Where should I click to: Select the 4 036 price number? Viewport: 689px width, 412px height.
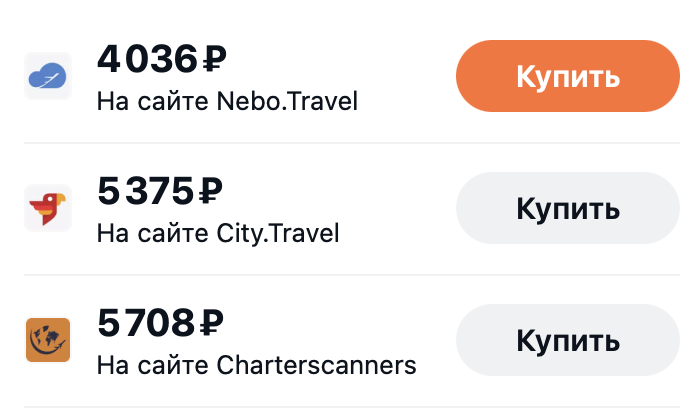click(148, 60)
